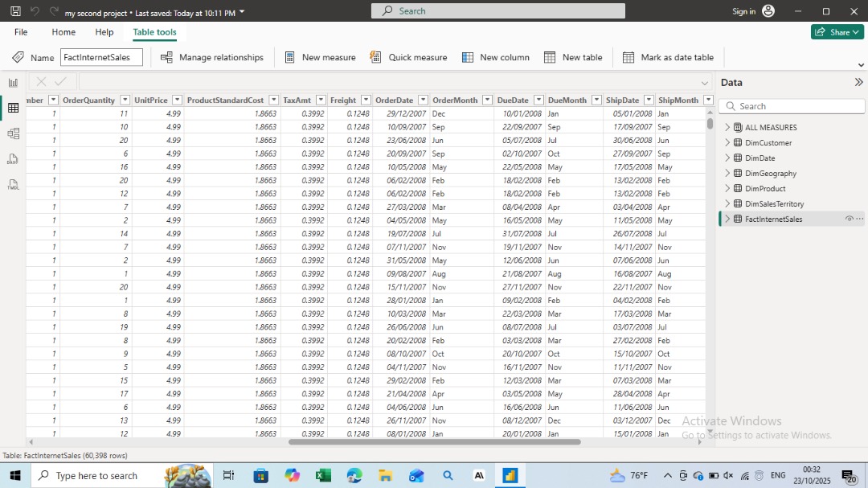Click the Save icon in title bar
This screenshot has height=488, width=868.
(15, 11)
